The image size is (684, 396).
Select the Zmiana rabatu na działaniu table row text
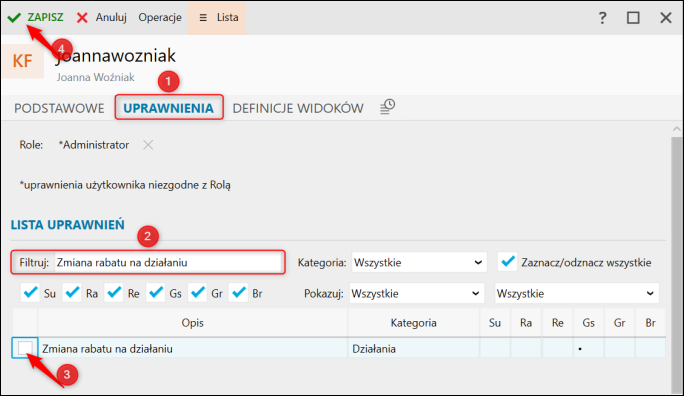click(x=107, y=349)
